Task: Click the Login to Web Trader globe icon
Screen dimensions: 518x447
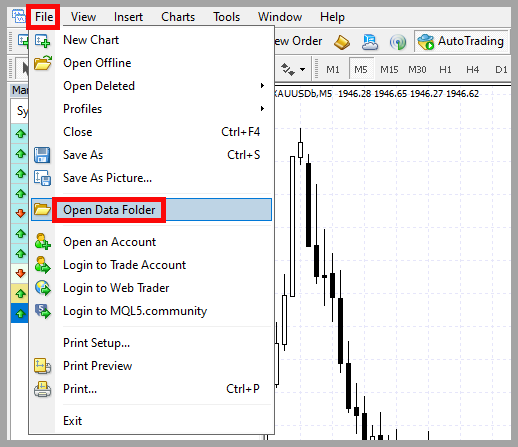Action: [43, 288]
